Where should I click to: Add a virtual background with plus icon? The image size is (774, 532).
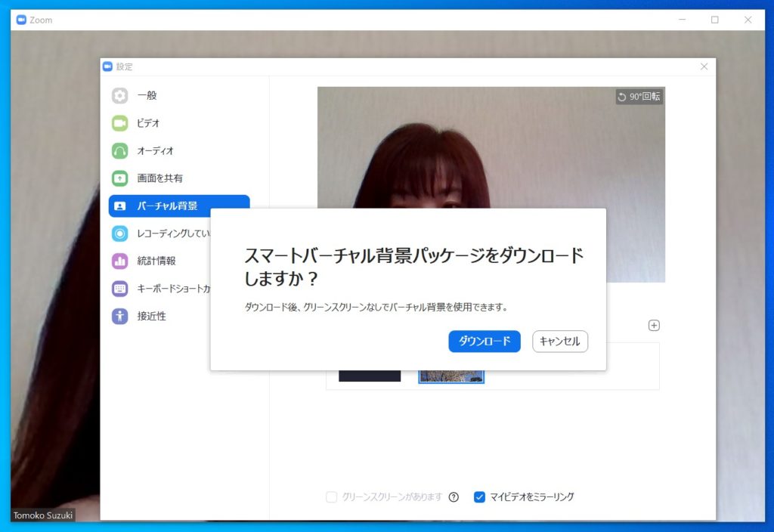click(654, 326)
